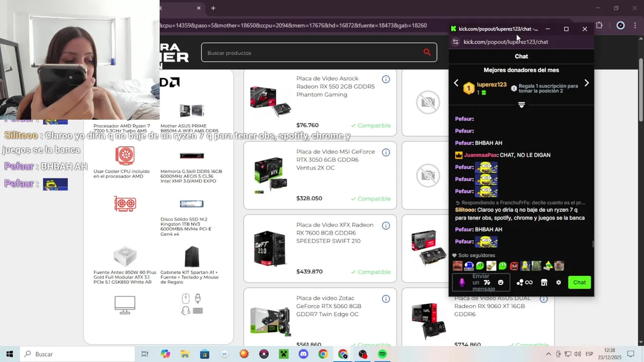Open notification center in system tray
This screenshot has height=362, width=644.
[x=631, y=354]
